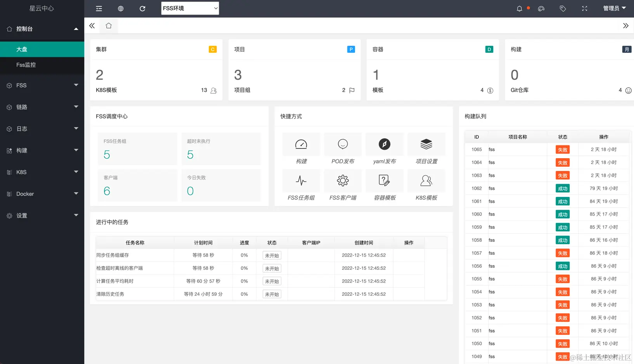This screenshot has width=634, height=364.
Task: Open FSS客户端 gear shortcut
Action: pyautogui.click(x=343, y=181)
